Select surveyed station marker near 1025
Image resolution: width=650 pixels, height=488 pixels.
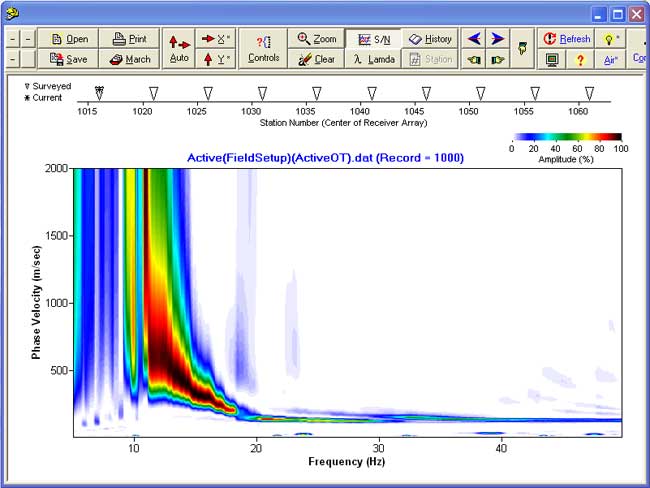[x=208, y=93]
